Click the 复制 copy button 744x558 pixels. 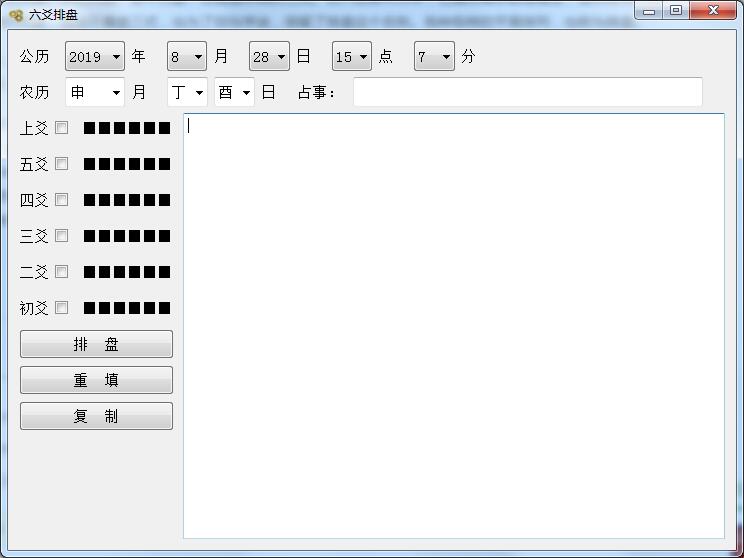click(96, 416)
